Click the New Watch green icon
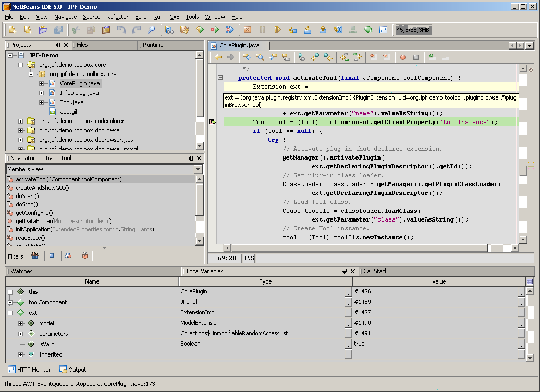The height and width of the screenshot is (392, 540). pyautogui.click(x=368, y=30)
